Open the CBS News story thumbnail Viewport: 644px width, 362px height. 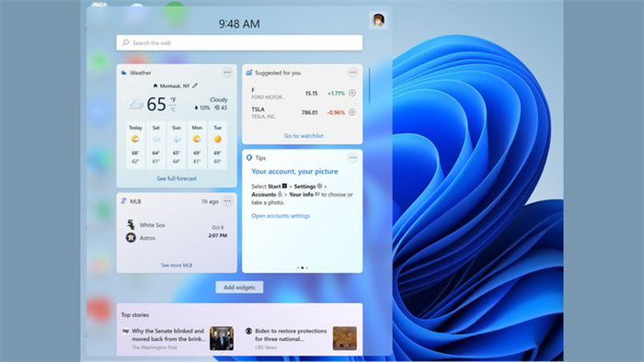coord(345,338)
